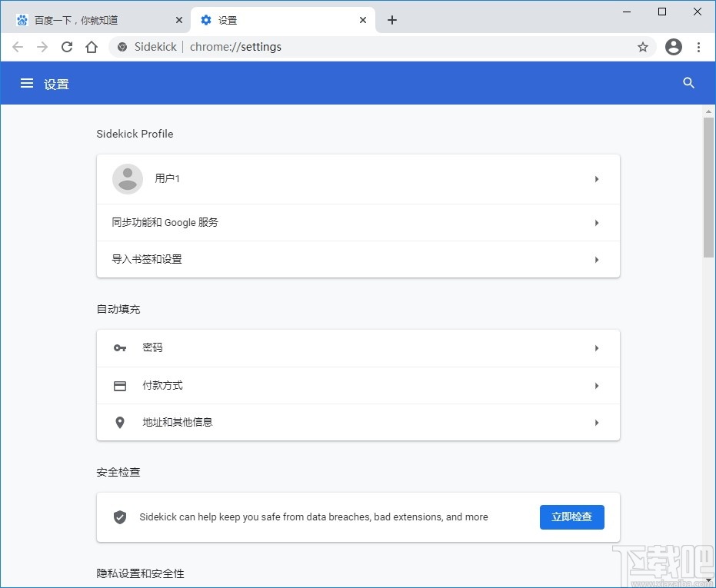
Task: Click the card icon beside 付款方式
Action: 119,385
